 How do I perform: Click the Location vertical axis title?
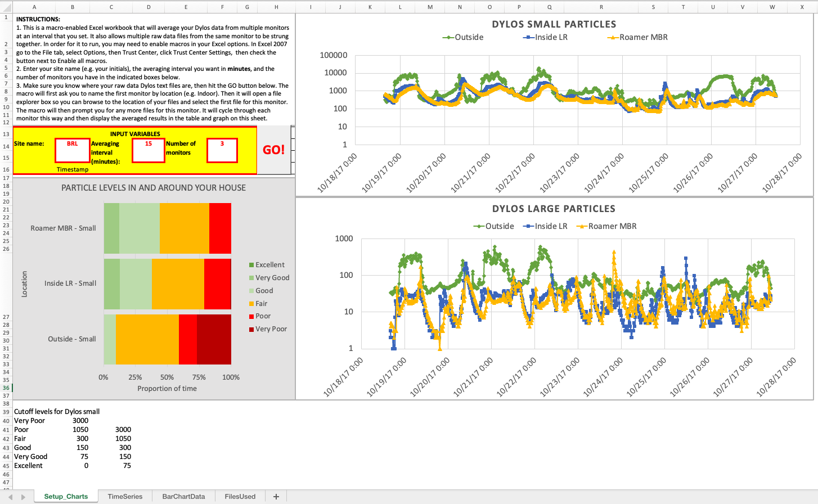[x=24, y=284]
